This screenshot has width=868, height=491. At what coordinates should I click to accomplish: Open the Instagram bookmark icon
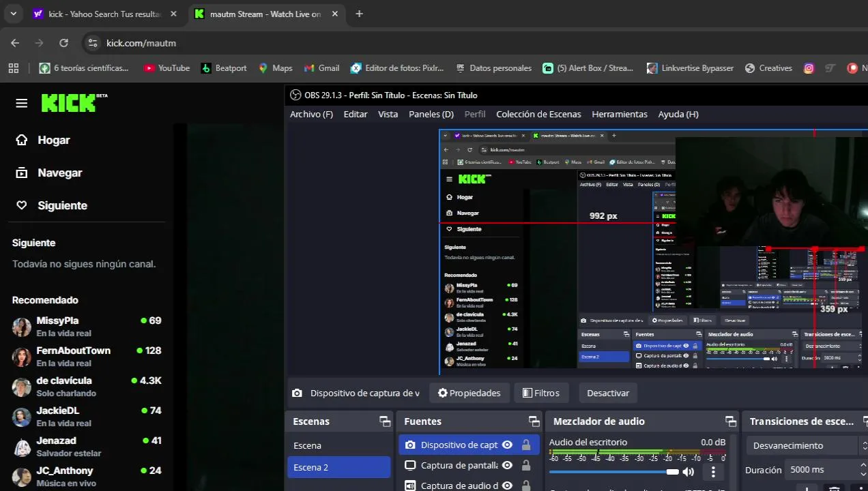point(809,68)
